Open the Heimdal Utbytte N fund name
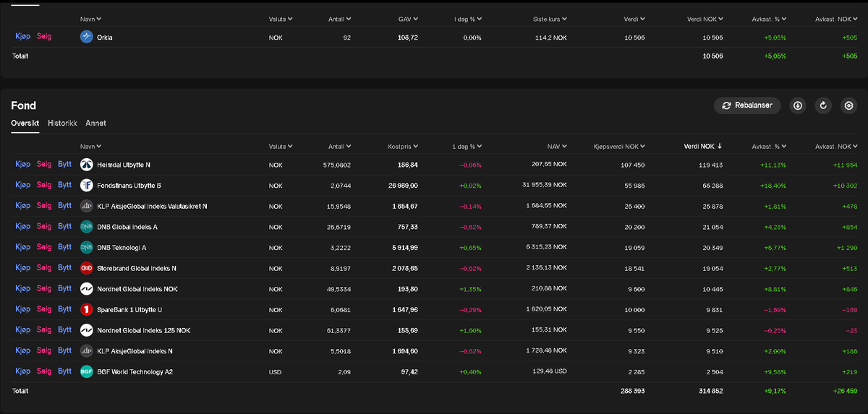 point(124,165)
